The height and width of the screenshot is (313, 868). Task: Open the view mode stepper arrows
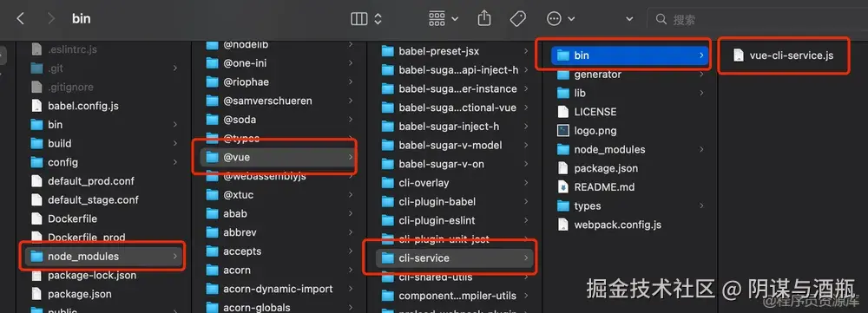[x=378, y=19]
